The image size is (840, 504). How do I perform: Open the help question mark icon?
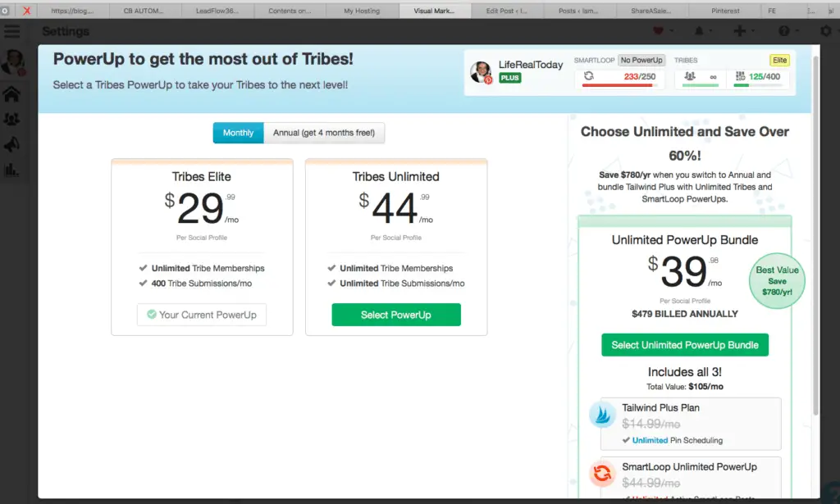tap(783, 31)
